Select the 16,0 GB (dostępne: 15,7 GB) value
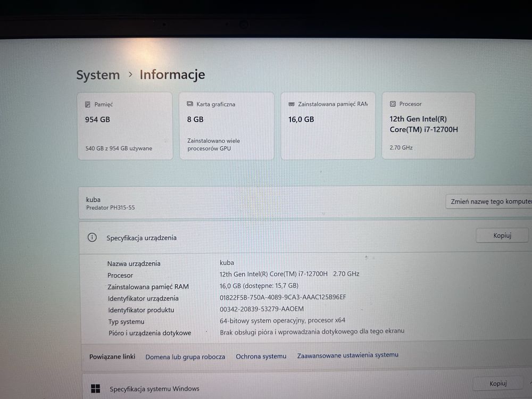The image size is (532, 399). click(x=259, y=286)
